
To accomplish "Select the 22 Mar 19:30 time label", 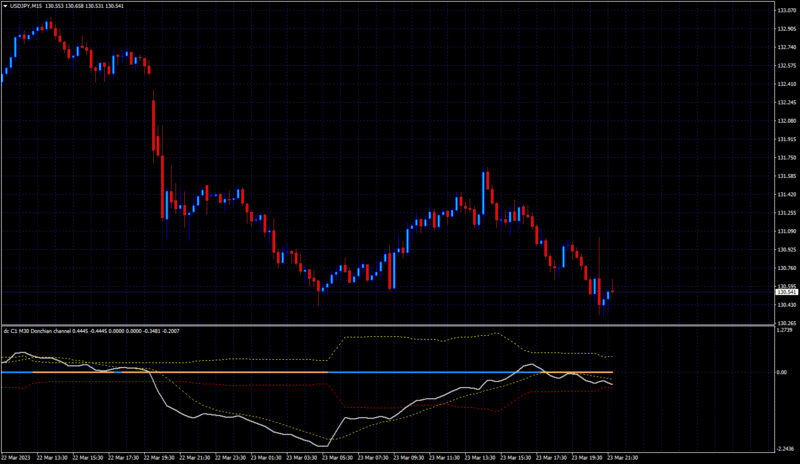I will pos(160,458).
